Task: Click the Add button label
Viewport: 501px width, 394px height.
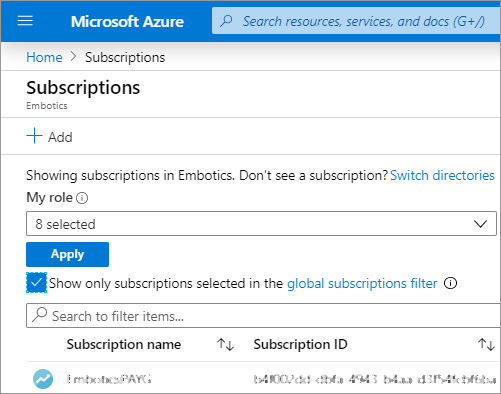Action: coord(60,137)
